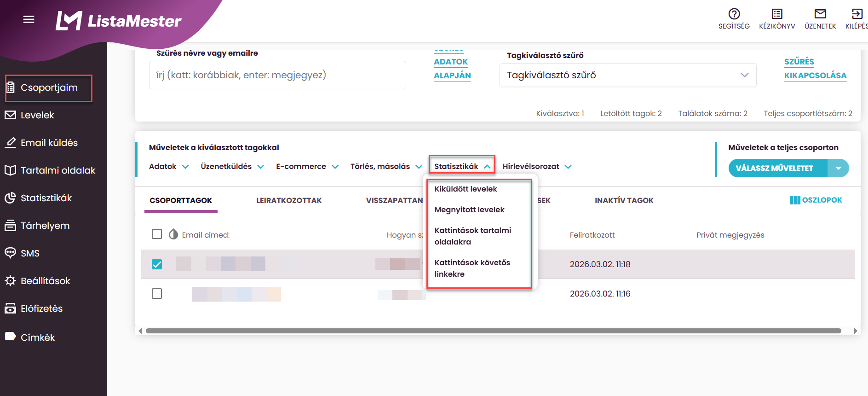The width and height of the screenshot is (868, 396).
Task: Expand the Adatok dropdown
Action: 169,166
